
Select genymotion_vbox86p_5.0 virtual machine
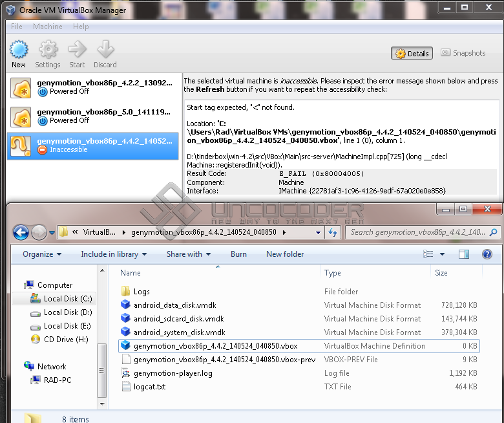(92, 117)
